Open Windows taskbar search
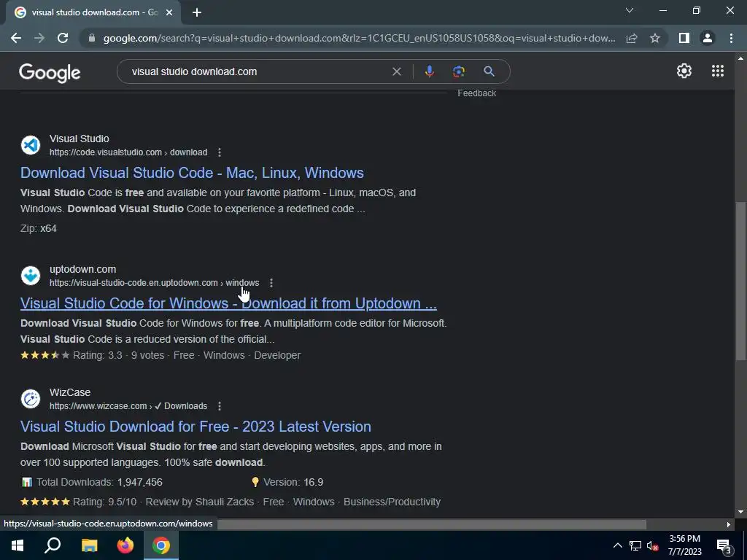Image resolution: width=747 pixels, height=560 pixels. 53,545
